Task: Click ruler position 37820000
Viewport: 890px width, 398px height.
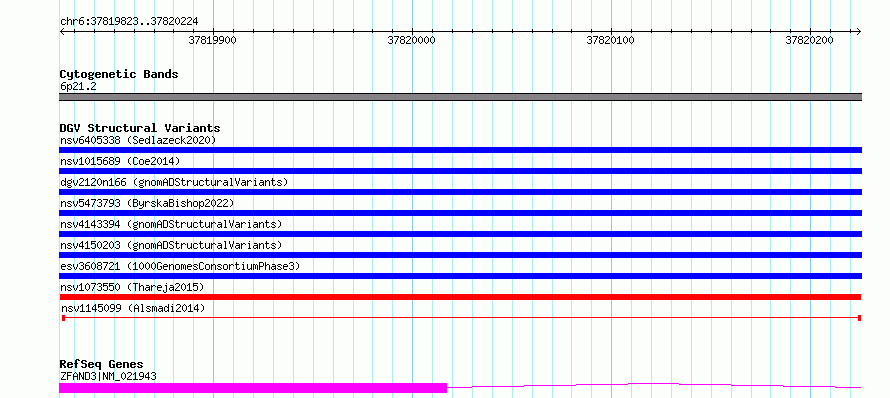Action: click(412, 40)
